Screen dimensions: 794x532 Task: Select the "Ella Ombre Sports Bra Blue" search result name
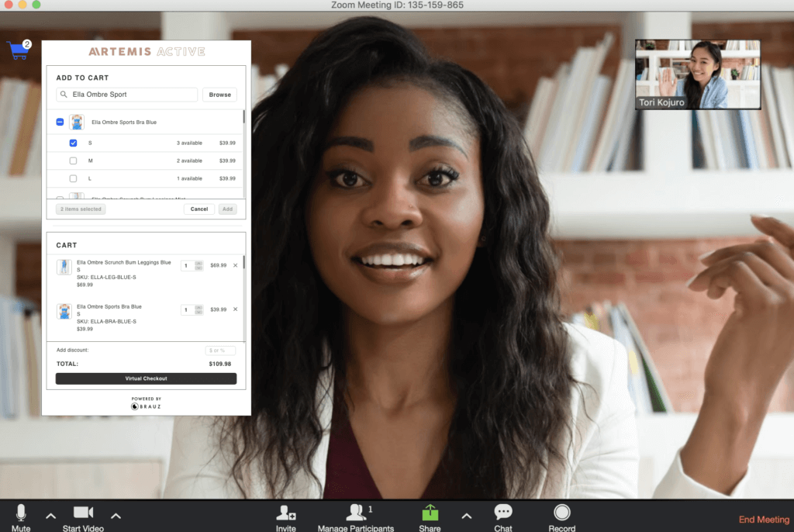124,122
